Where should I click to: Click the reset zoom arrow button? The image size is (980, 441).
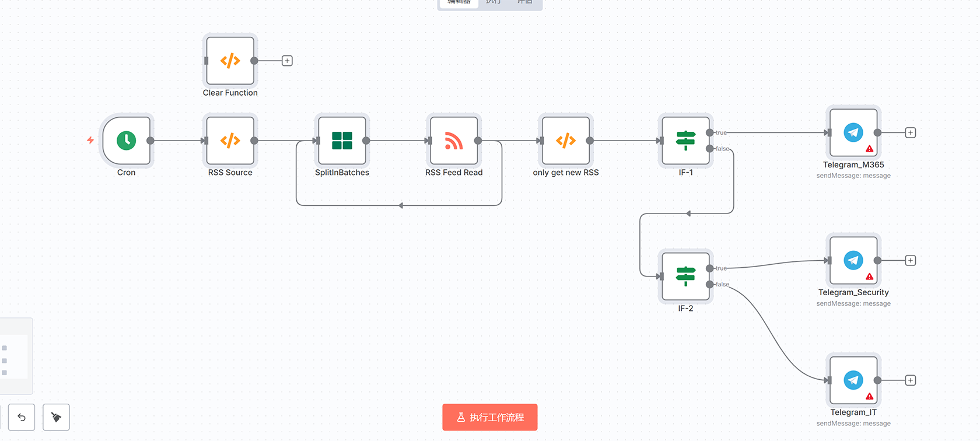[22, 417]
